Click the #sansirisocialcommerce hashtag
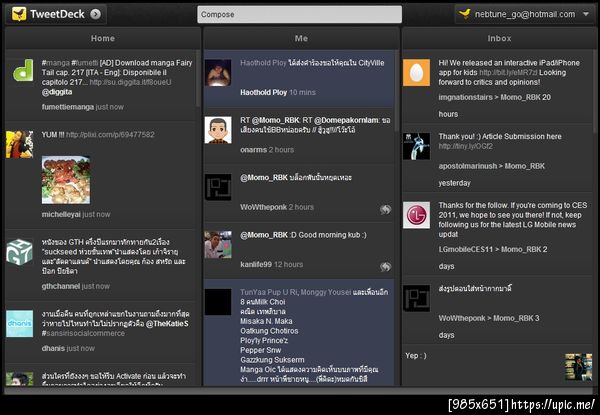Screen dimensions: 600x415 pyautogui.click(x=83, y=333)
